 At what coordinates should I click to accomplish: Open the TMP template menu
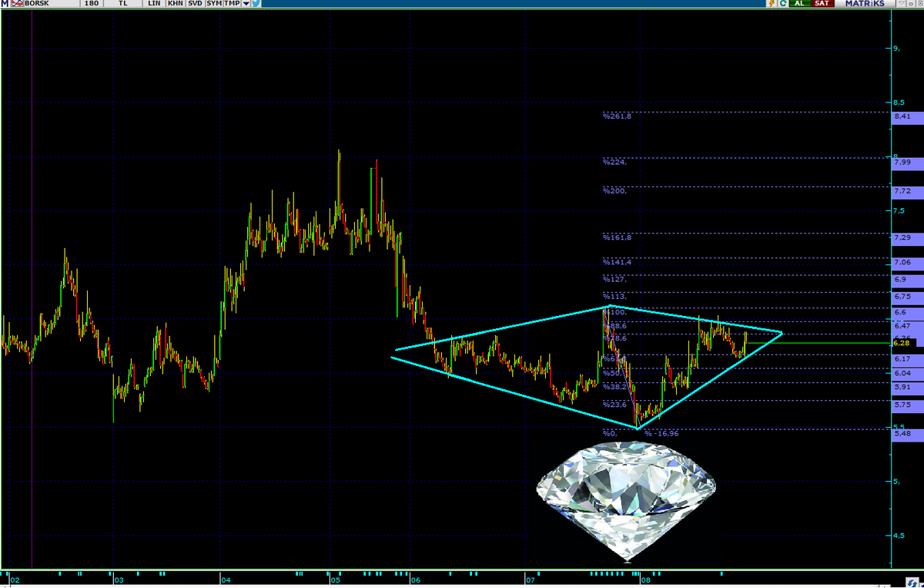click(231, 4)
